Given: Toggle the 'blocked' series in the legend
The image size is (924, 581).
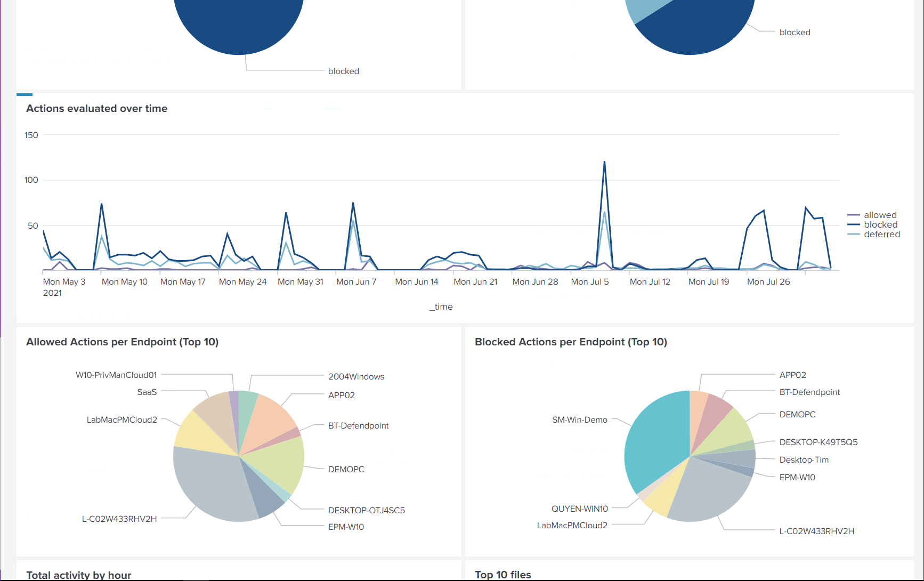Looking at the screenshot, I should (x=880, y=224).
